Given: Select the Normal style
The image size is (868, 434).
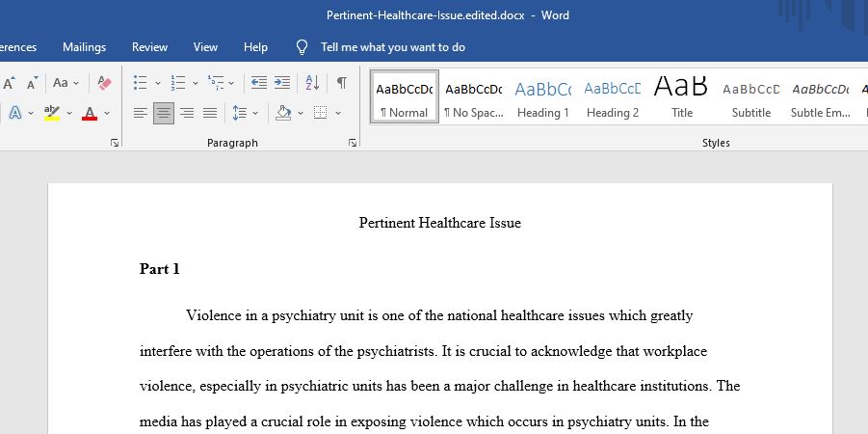Looking at the screenshot, I should click(x=404, y=97).
